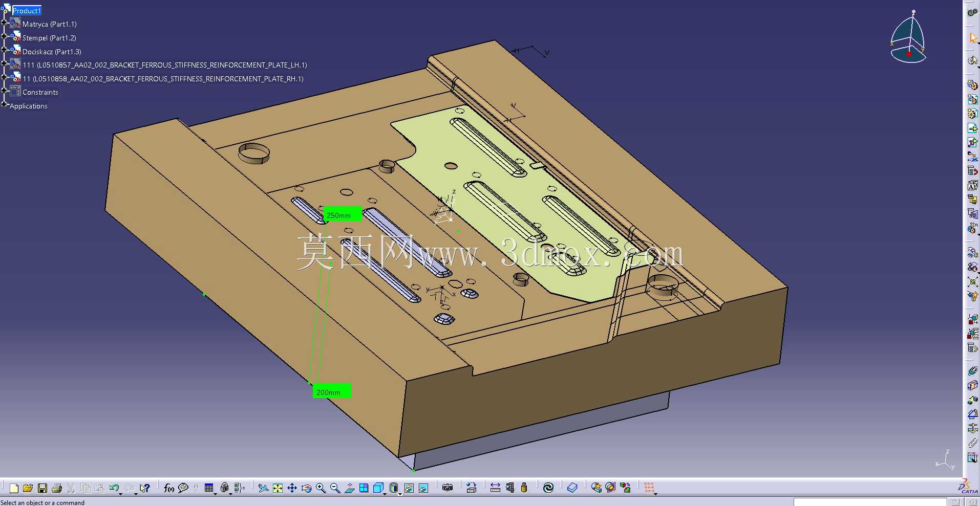Expand the Constraints tree node

click(x=4, y=91)
